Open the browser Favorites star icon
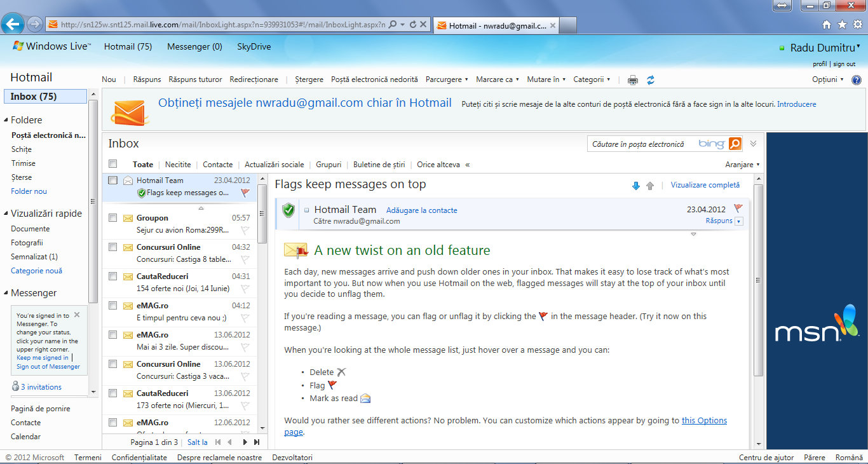The image size is (868, 464). (x=842, y=25)
